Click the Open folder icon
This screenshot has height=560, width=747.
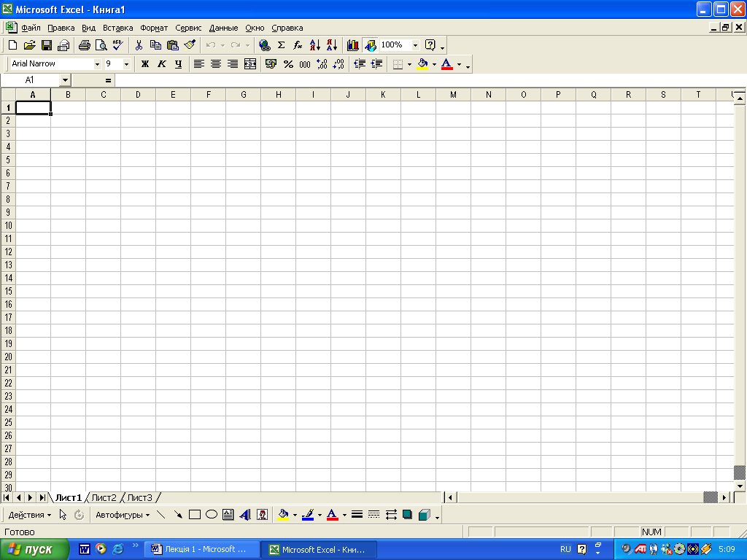tap(29, 45)
